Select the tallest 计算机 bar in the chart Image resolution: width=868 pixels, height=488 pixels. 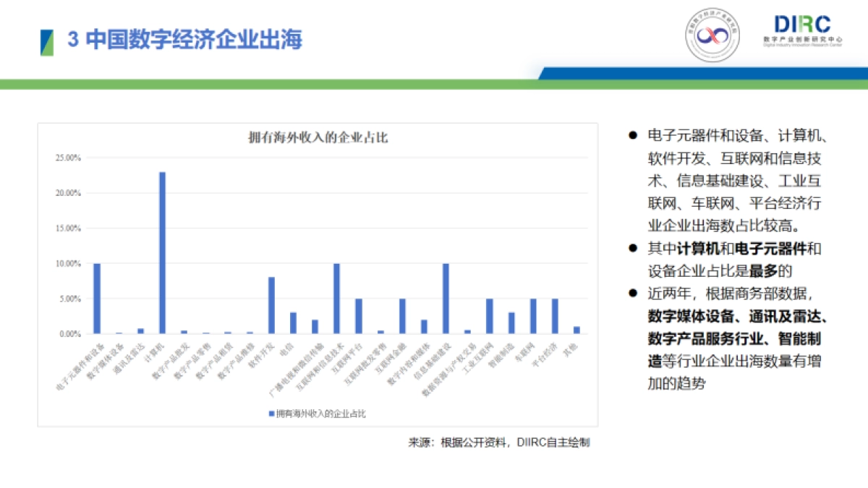(162, 253)
